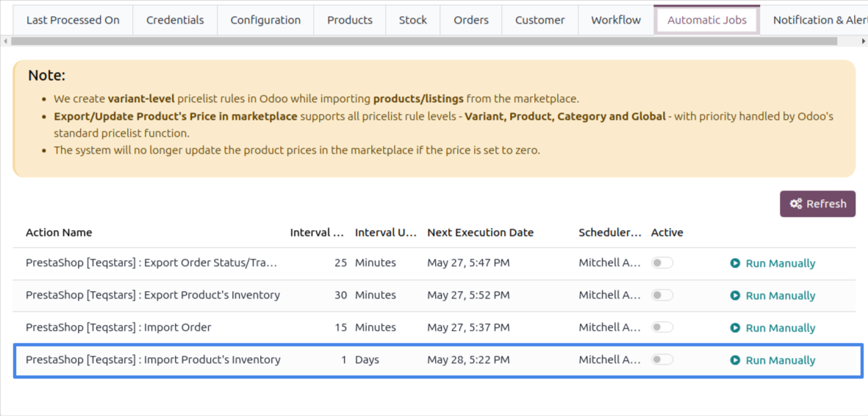Sort by Action Name column header
Image resolution: width=868 pixels, height=416 pixels.
pos(59,233)
